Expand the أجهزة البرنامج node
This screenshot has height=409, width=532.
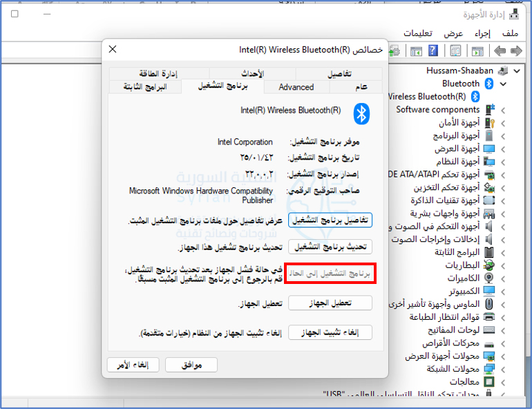(503, 136)
